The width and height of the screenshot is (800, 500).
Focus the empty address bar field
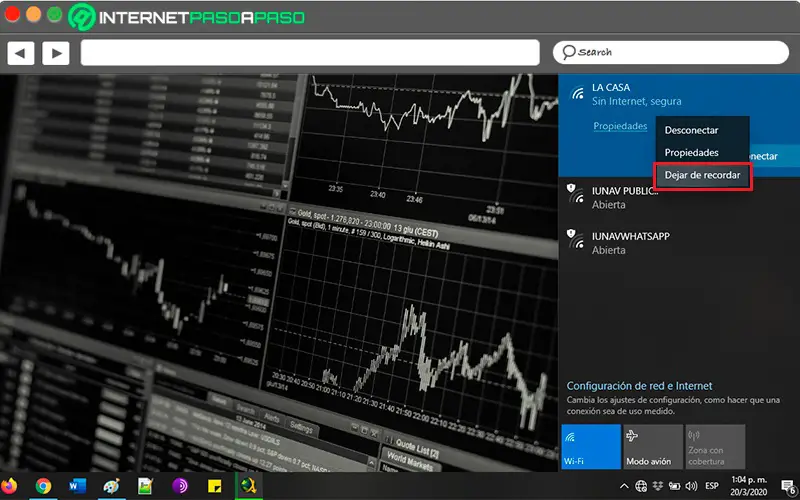310,53
